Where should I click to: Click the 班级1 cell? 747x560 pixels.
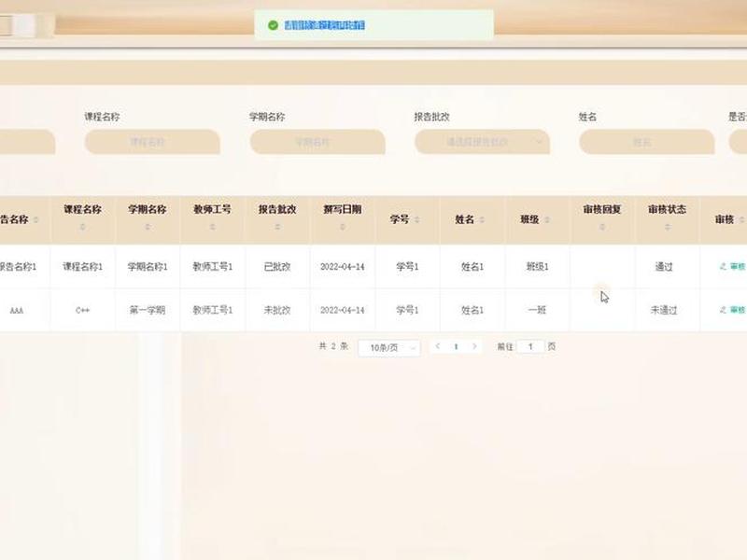coord(538,267)
